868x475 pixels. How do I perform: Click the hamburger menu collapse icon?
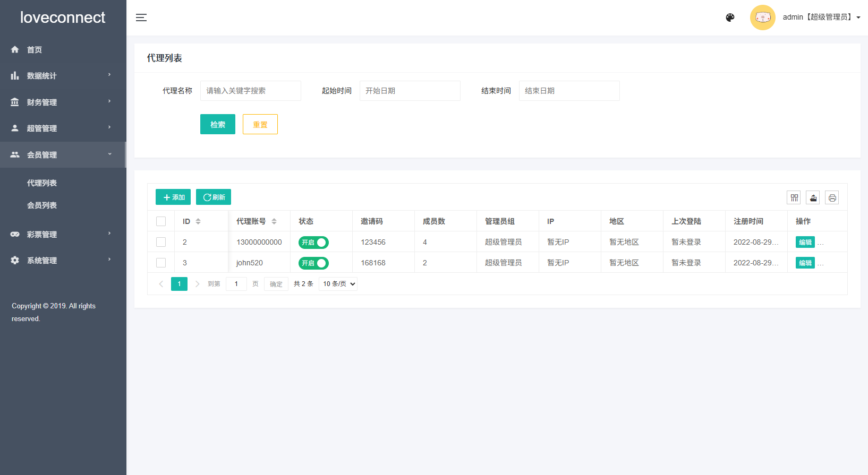point(141,18)
